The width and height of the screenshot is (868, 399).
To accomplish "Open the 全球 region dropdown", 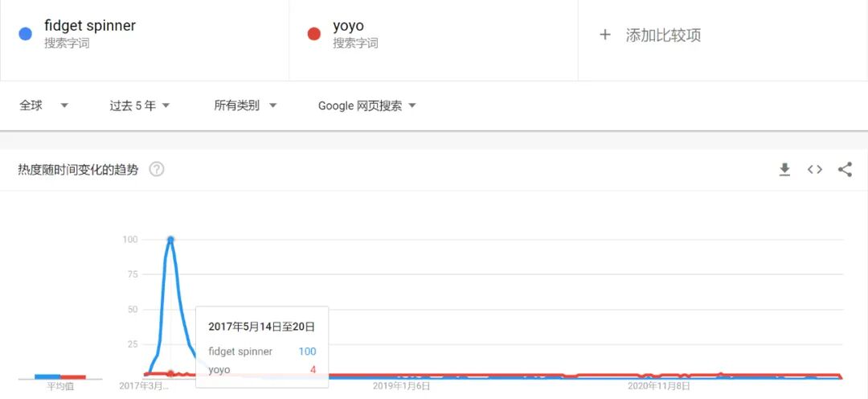I will point(43,105).
